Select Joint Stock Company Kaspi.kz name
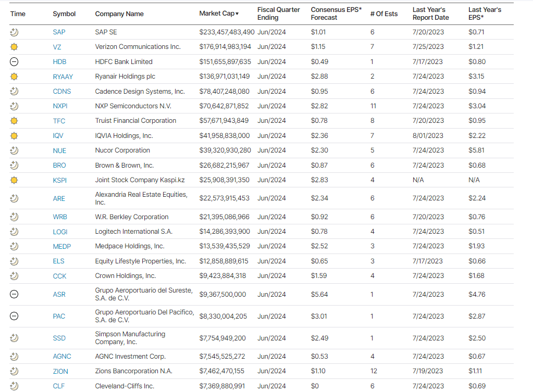The height and width of the screenshot is (392, 533). tap(140, 180)
